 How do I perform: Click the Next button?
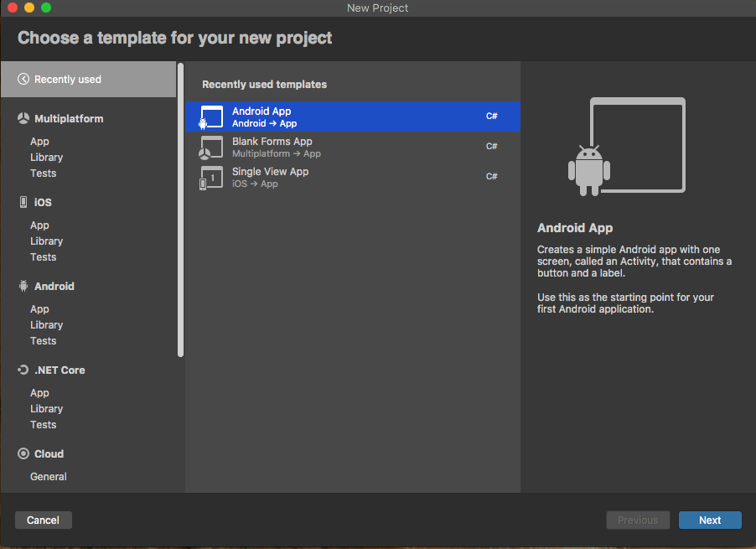[709, 520]
